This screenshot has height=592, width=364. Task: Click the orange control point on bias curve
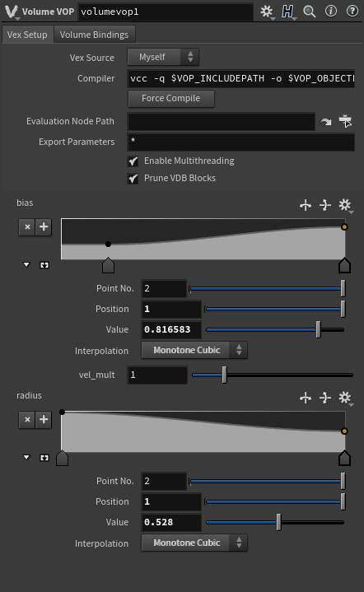click(x=344, y=227)
